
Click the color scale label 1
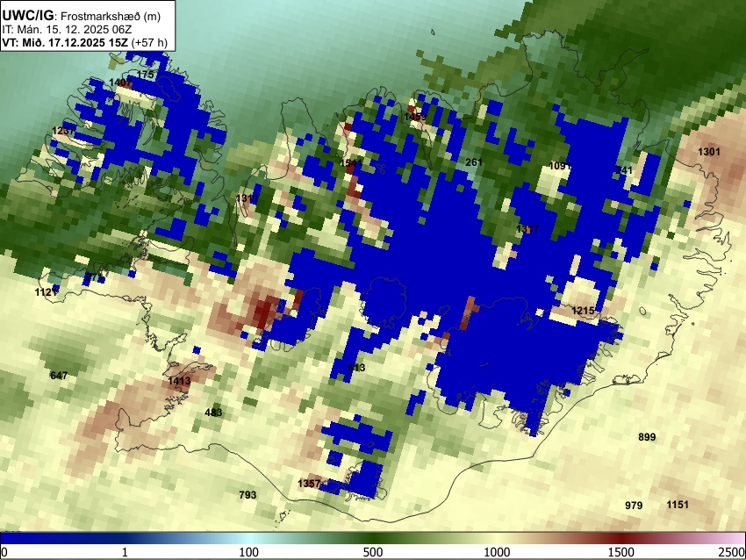[125, 552]
